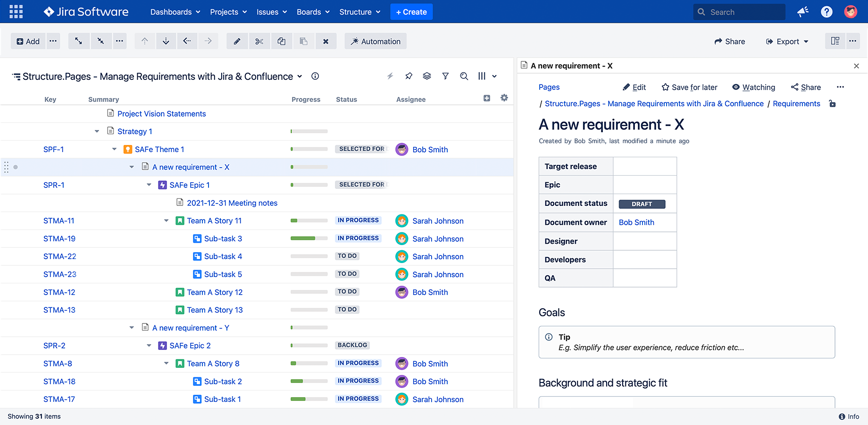Collapse the Team A Story 11 row
This screenshot has width=868, height=425.
coord(166,221)
